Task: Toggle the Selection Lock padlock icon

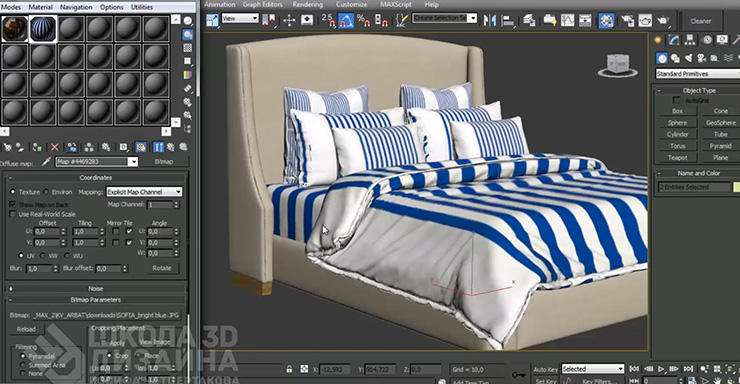Action: pyautogui.click(x=289, y=369)
